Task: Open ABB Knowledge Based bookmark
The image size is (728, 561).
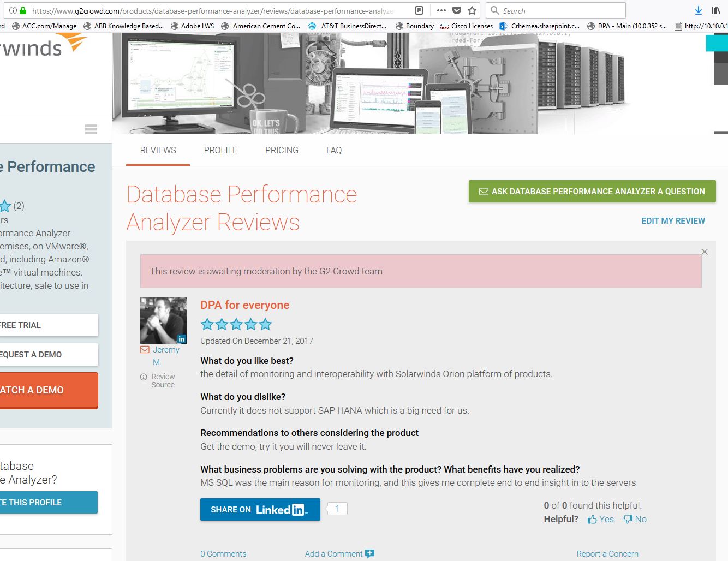Action: [123, 26]
